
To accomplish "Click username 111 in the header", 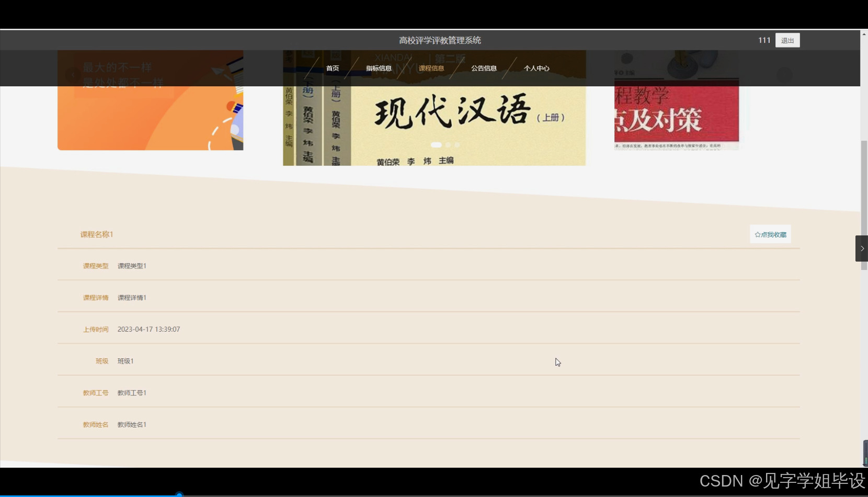I will (x=764, y=40).
